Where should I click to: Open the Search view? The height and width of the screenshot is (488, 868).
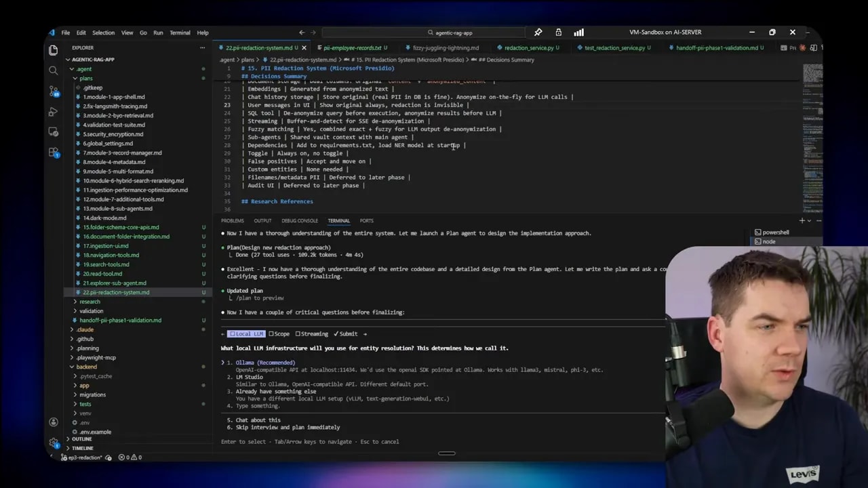(54, 70)
